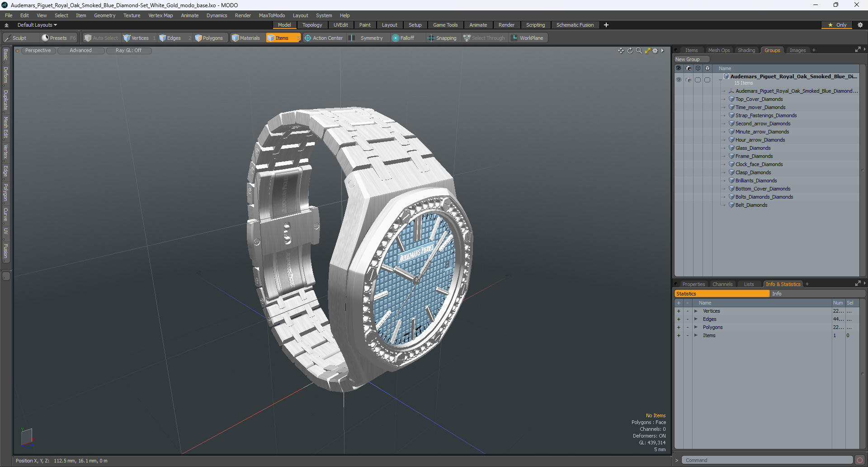Maximize the Groups panel with its expand arrows icon

tap(858, 50)
